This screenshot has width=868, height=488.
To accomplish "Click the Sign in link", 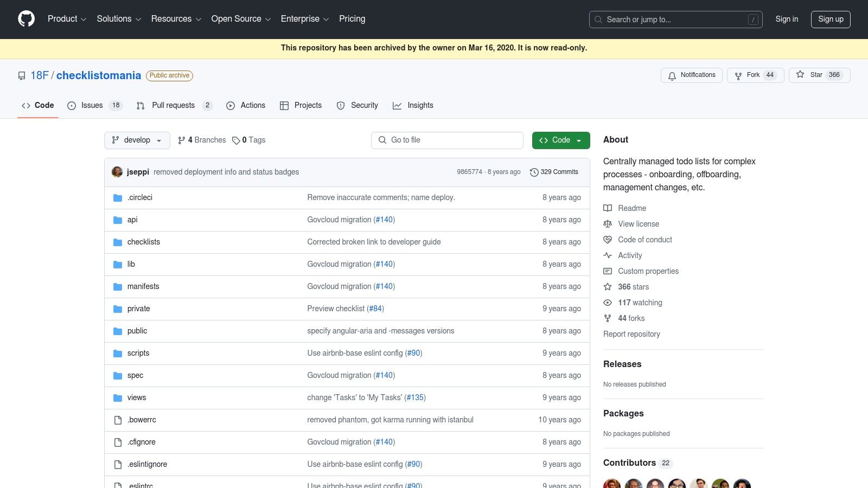I will (787, 19).
